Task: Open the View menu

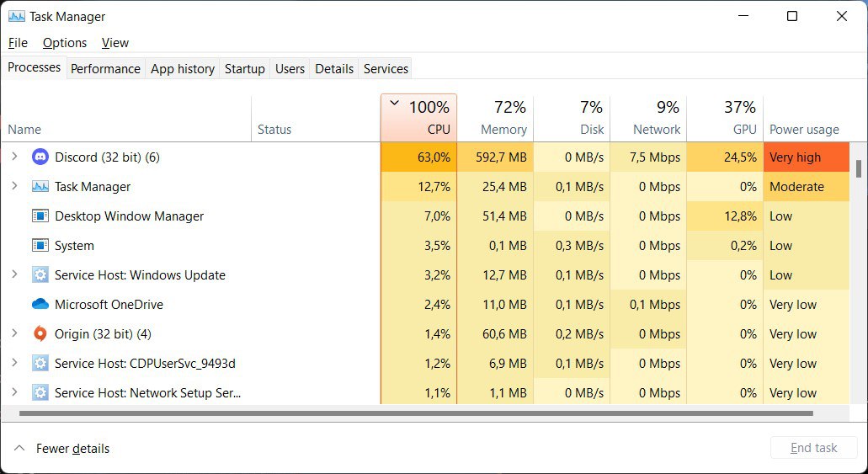Action: [x=115, y=43]
